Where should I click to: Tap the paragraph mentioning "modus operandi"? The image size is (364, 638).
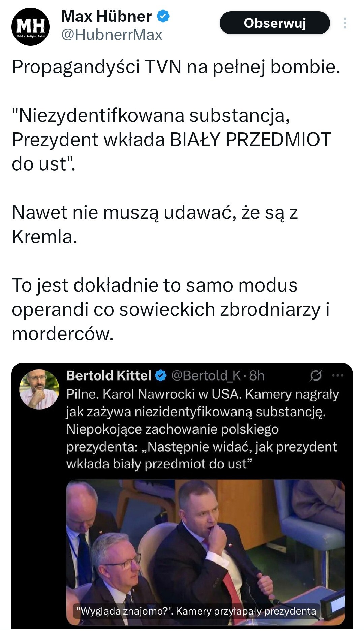pyautogui.click(x=170, y=309)
